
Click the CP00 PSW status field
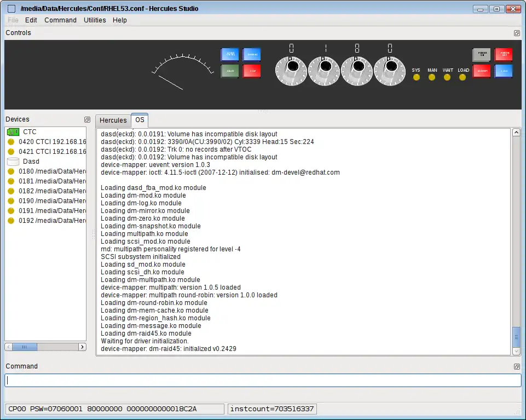115,409
